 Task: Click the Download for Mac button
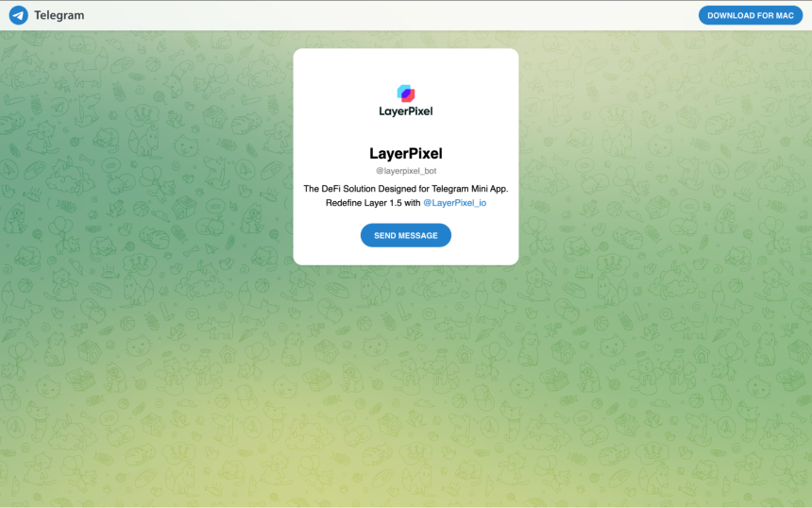(x=751, y=15)
